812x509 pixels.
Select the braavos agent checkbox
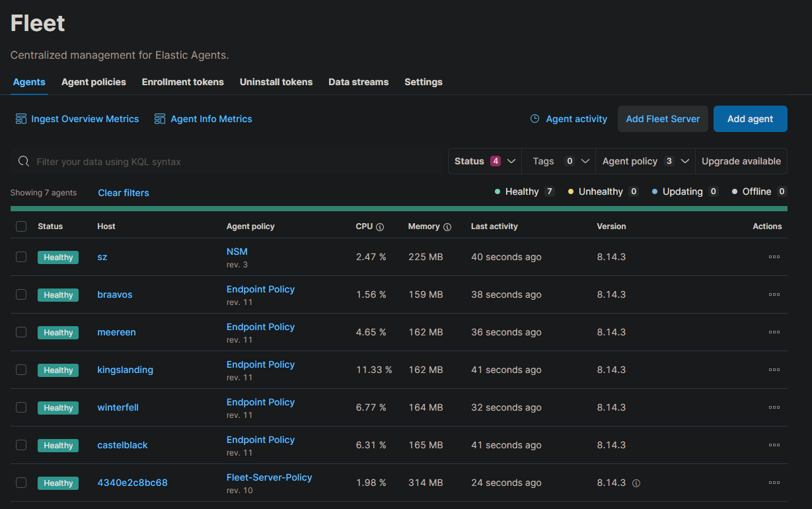coord(21,294)
